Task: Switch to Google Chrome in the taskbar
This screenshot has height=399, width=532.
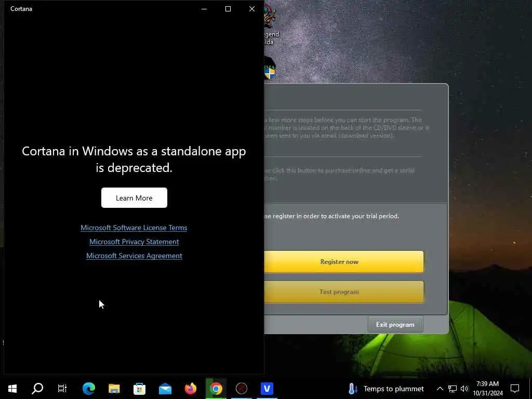Action: pos(216,389)
